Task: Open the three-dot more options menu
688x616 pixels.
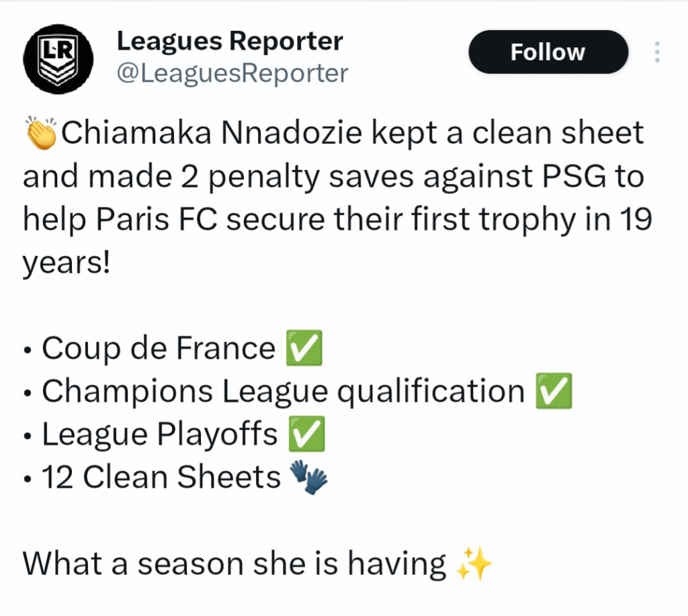Action: [657, 52]
